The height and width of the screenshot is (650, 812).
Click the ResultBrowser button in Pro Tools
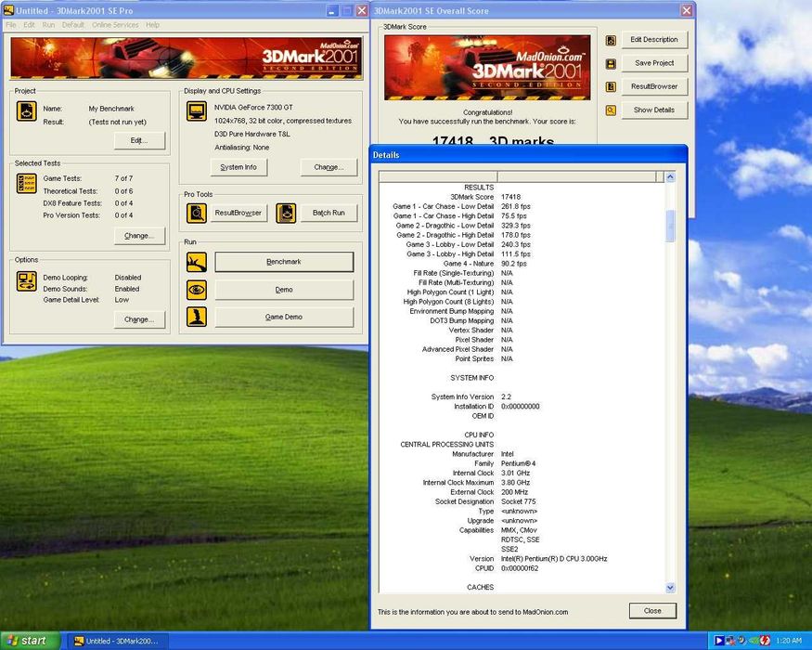(x=238, y=213)
